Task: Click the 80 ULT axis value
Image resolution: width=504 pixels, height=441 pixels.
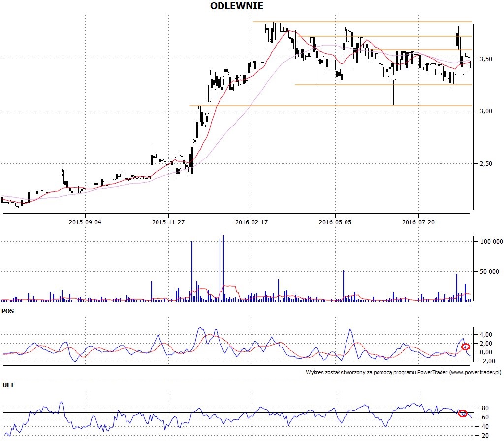Action: click(x=485, y=408)
